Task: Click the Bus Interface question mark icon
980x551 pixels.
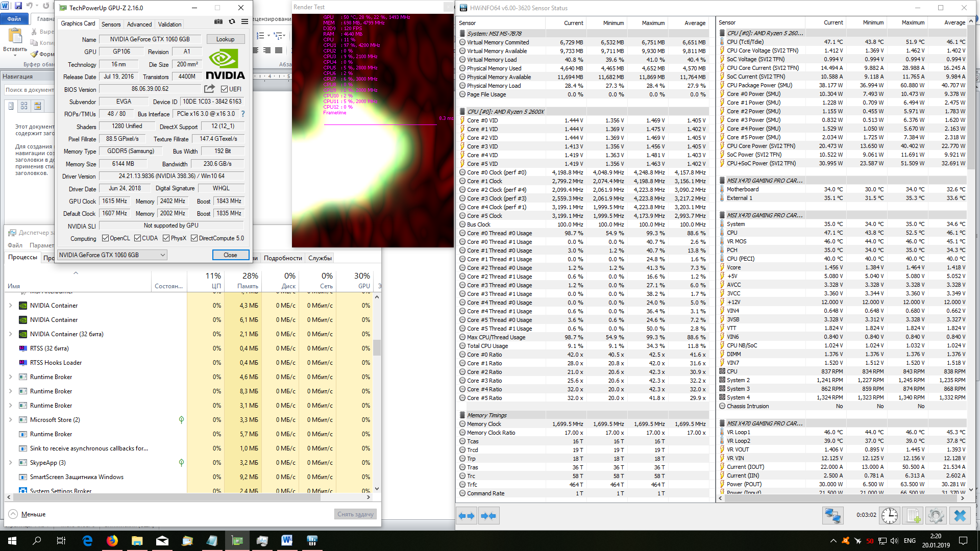Action: [x=243, y=114]
